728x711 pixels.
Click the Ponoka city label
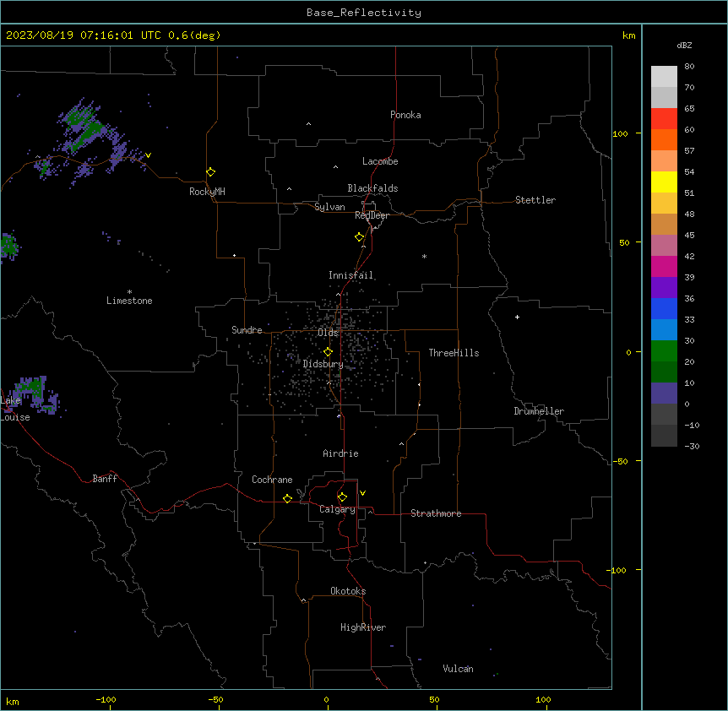(x=405, y=115)
